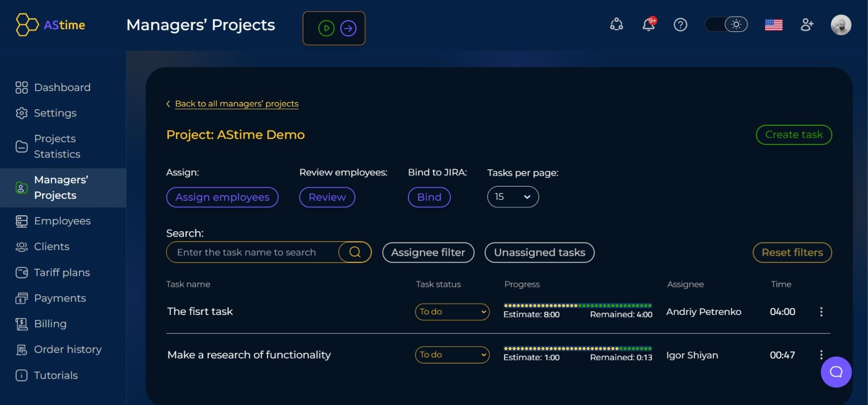Image resolution: width=868 pixels, height=405 pixels.
Task: Follow Back to all managers' projects link
Action: (x=236, y=103)
